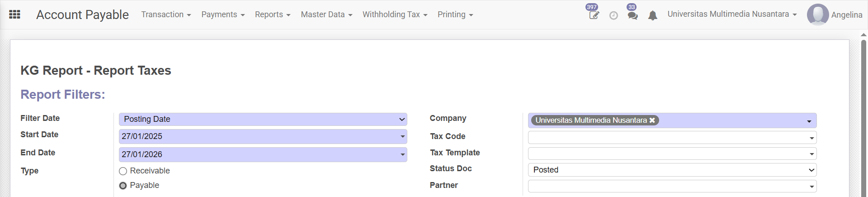
Task: Open the Filter Date dropdown
Action: point(263,119)
